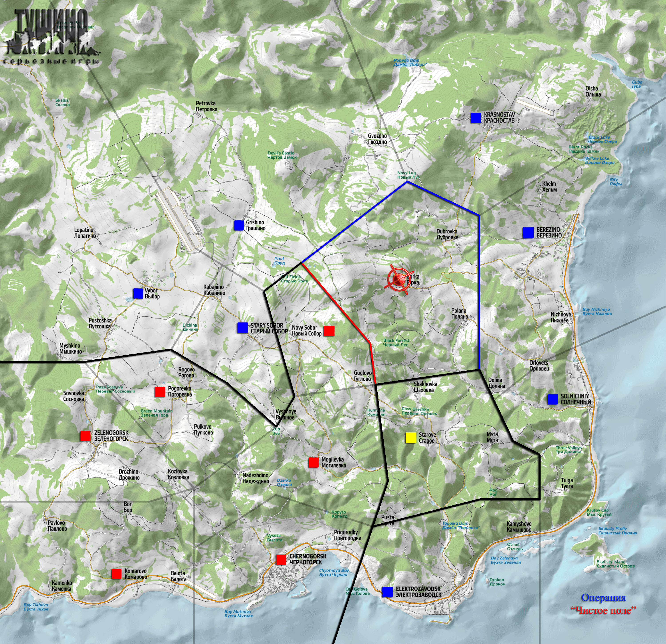
Task: Click the red square marker at Pogorevka
Action: click(160, 392)
